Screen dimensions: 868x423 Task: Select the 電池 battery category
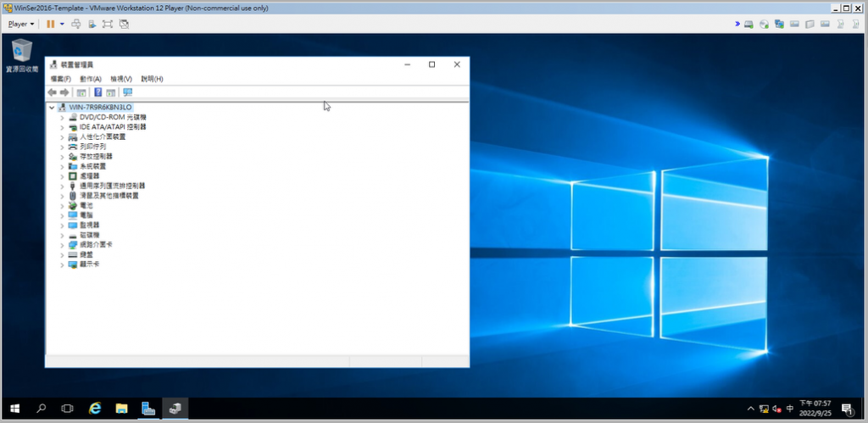(x=86, y=205)
